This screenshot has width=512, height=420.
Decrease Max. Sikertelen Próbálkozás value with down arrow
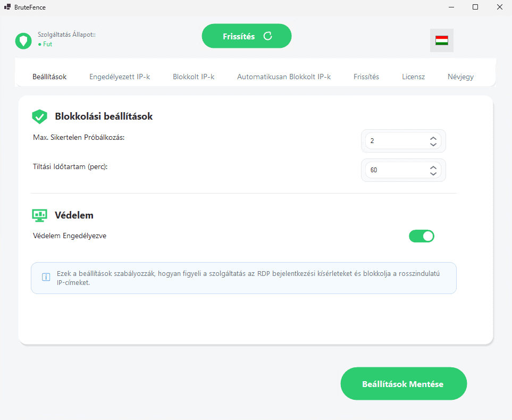click(433, 144)
